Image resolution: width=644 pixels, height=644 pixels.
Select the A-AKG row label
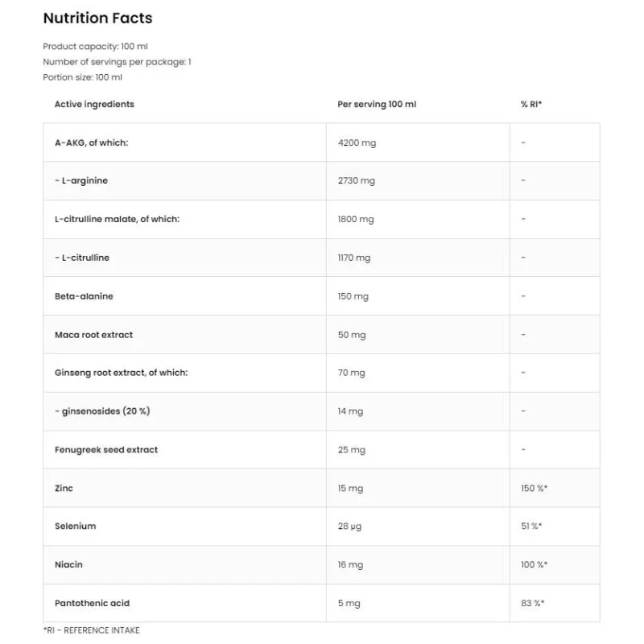point(91,142)
